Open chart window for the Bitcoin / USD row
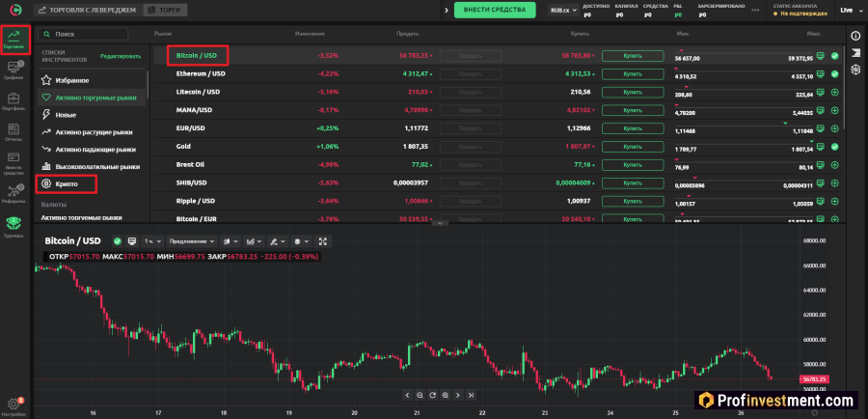 [821, 56]
